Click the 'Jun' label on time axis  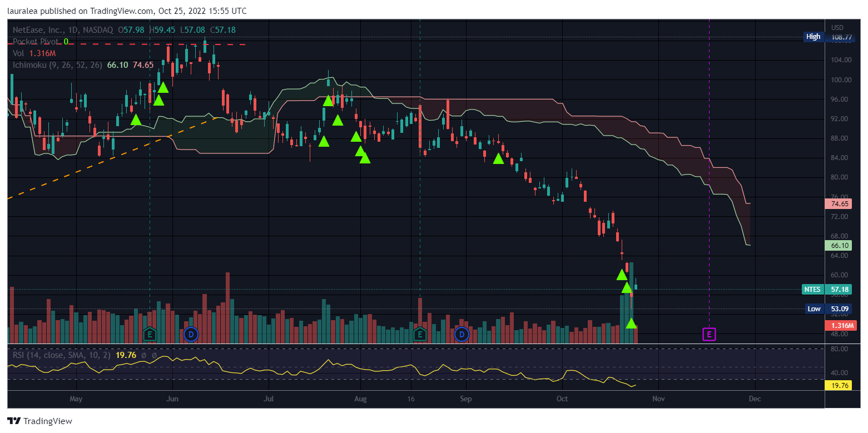tap(172, 399)
